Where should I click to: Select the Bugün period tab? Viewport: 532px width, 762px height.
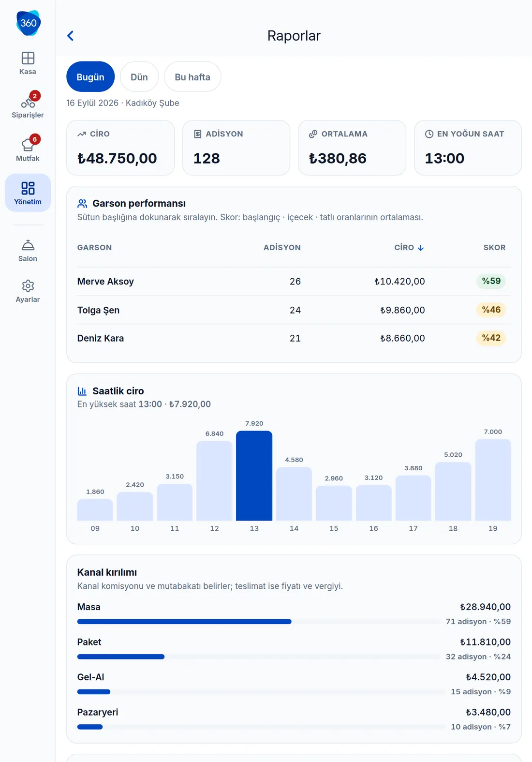90,77
